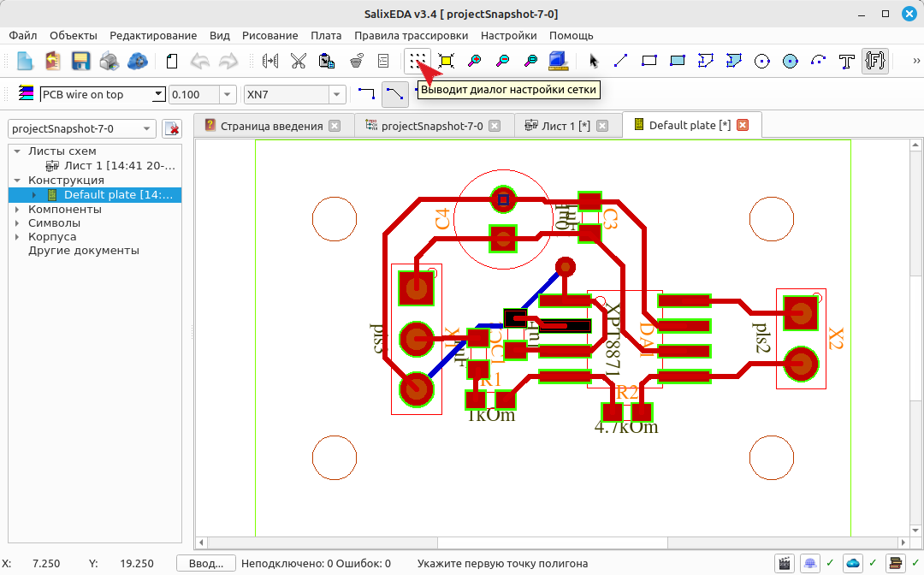This screenshot has height=575, width=924.
Task: Select the arrow pointer tool
Action: pos(593,61)
